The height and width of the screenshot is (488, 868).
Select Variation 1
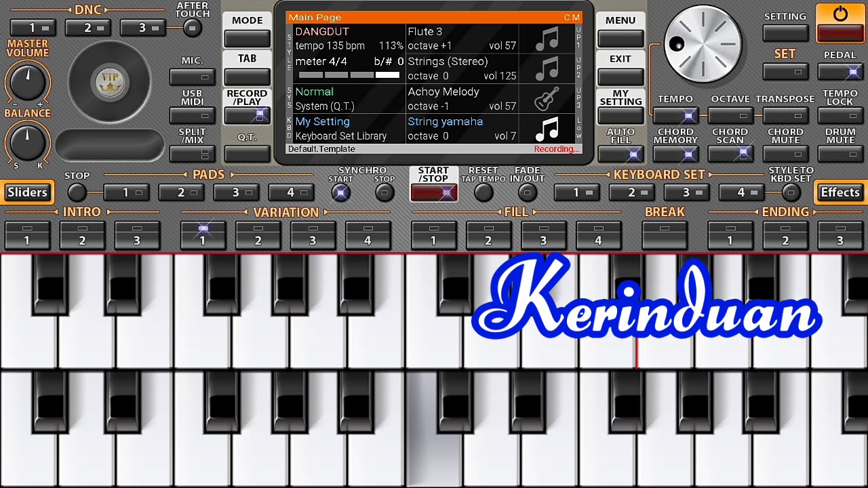click(203, 235)
